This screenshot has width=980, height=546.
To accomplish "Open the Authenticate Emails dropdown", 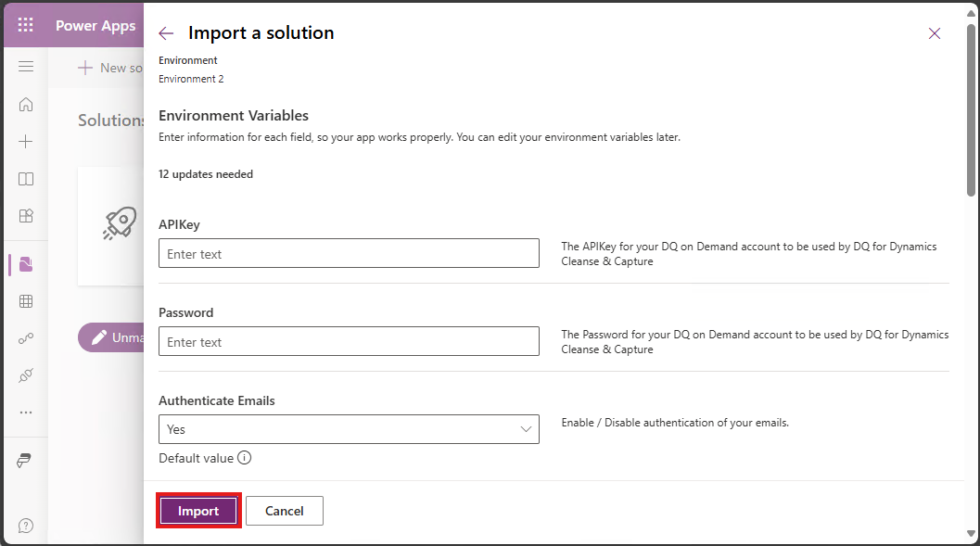I will click(349, 429).
